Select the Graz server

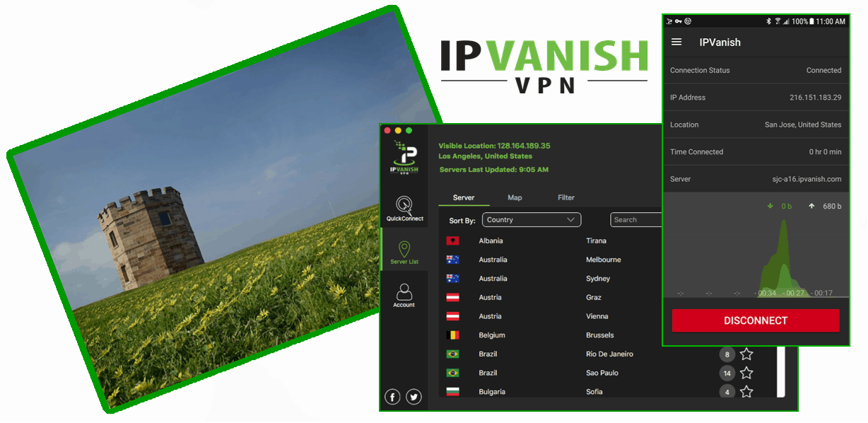point(594,298)
